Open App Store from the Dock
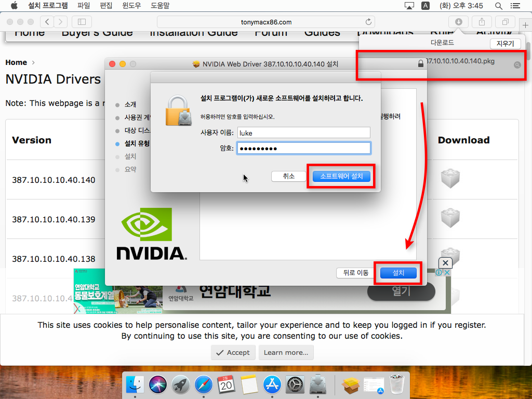Viewport: 532px width, 399px height. (x=272, y=385)
